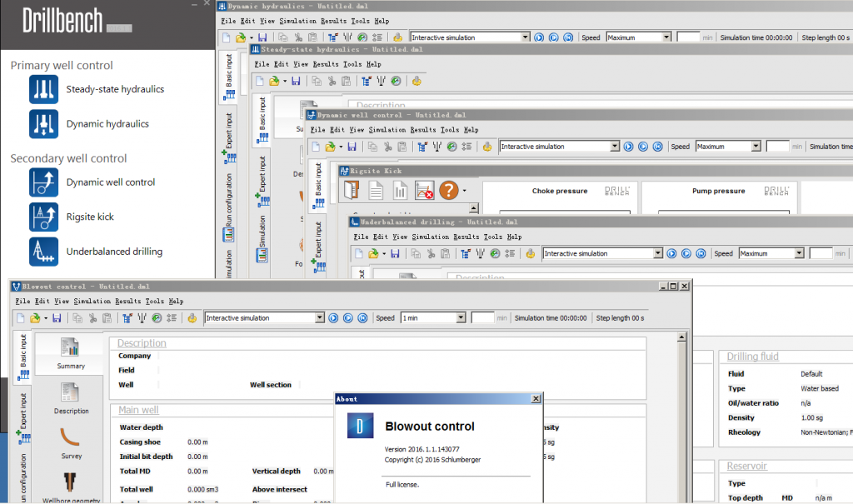This screenshot has width=853, height=504.
Task: Click the Description section heading link
Action: point(142,343)
